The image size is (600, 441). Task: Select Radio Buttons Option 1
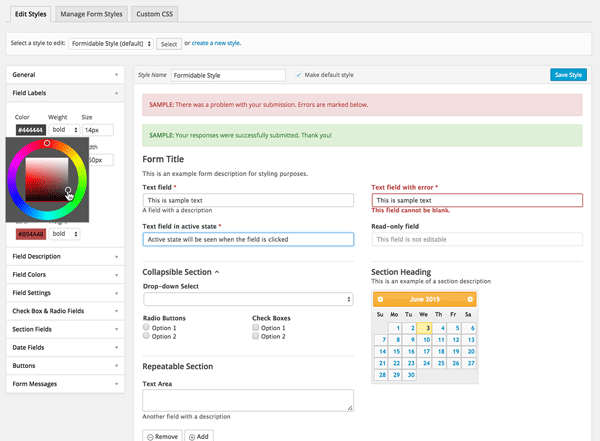(147, 327)
